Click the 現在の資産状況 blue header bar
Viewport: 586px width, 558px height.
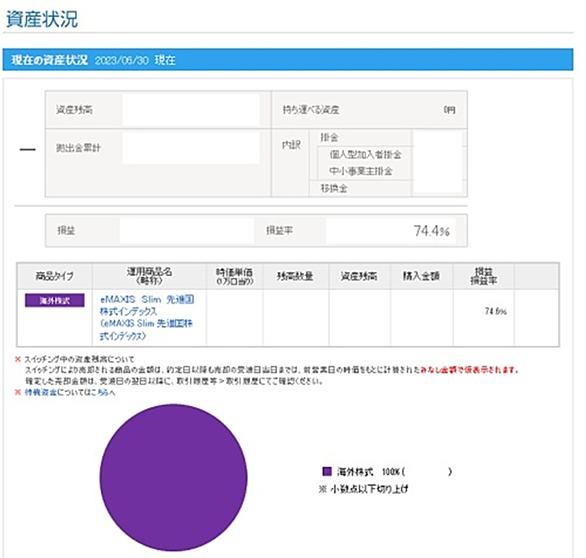coord(288,59)
